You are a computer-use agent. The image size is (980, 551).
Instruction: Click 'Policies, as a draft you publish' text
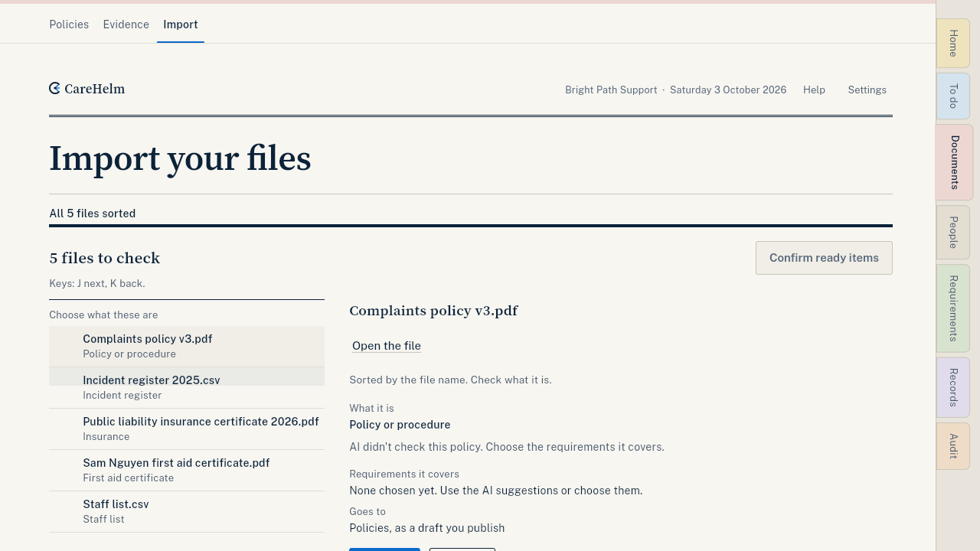pos(427,528)
